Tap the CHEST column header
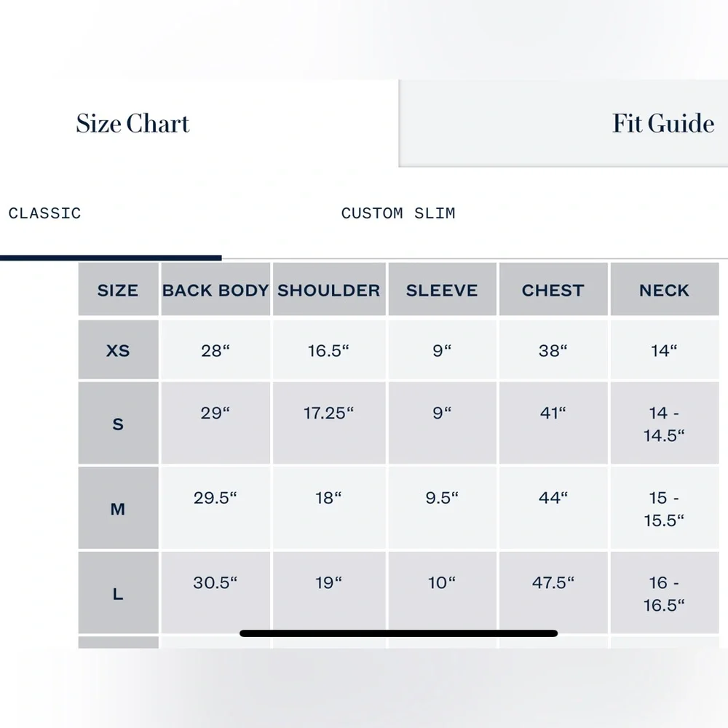This screenshot has height=728, width=728. (553, 290)
